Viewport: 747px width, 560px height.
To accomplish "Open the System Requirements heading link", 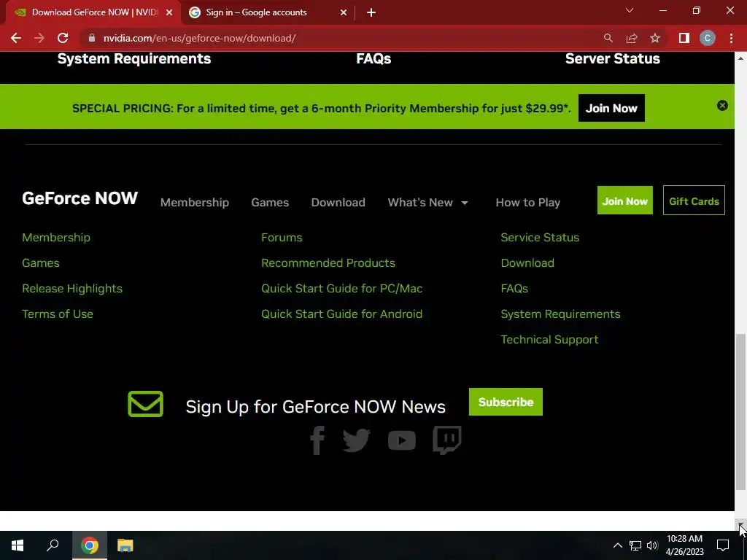I will pyautogui.click(x=134, y=58).
